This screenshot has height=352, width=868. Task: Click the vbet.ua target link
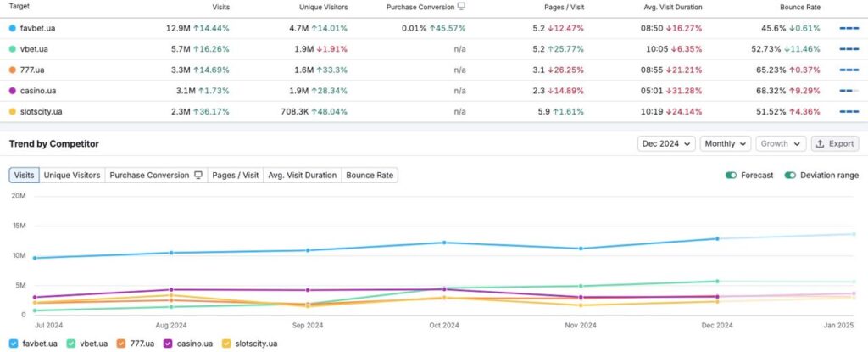[34, 49]
